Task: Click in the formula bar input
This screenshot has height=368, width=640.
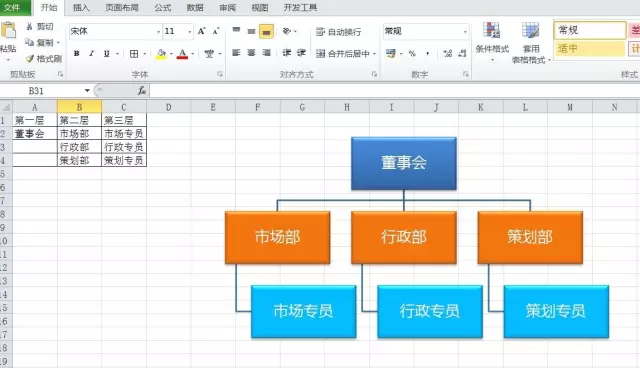Action: tap(395, 91)
